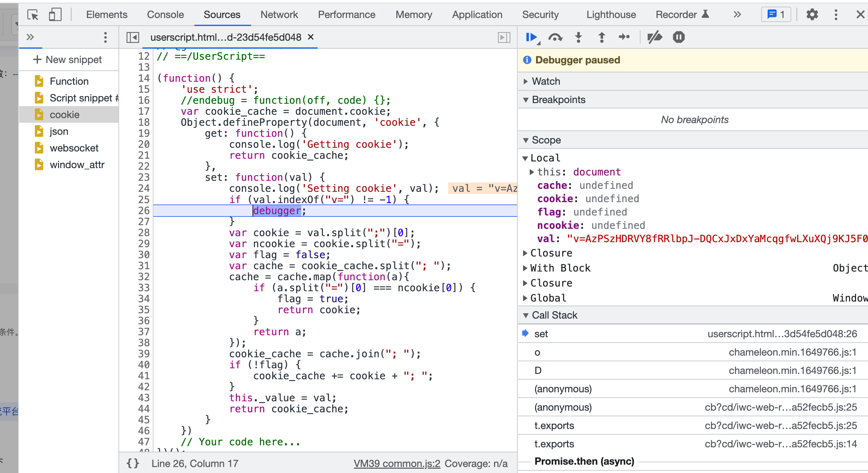Viewport: 868px width, 473px height.
Task: Select the inspect element picker
Action: coord(33,14)
